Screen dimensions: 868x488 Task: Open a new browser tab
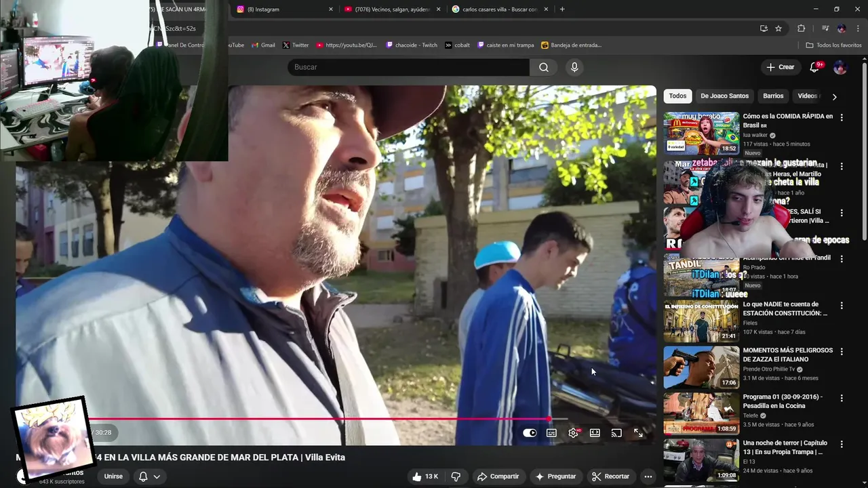[562, 9]
